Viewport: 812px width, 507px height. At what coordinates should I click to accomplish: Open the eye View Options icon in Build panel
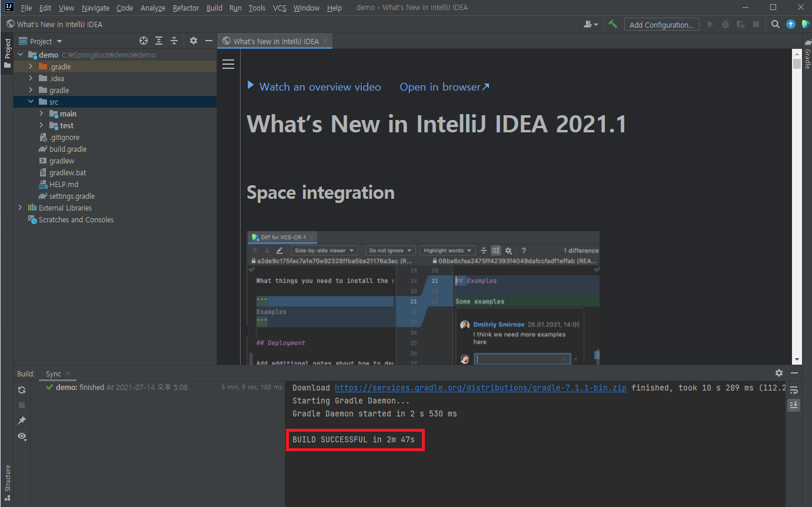pos(22,436)
